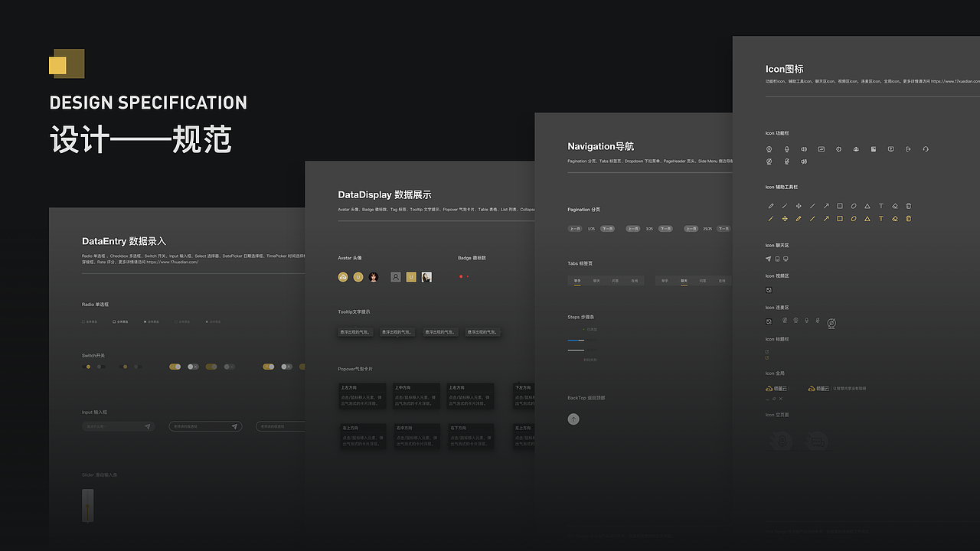Select the white ellipse tool icon
980x551 pixels.
coord(854,206)
